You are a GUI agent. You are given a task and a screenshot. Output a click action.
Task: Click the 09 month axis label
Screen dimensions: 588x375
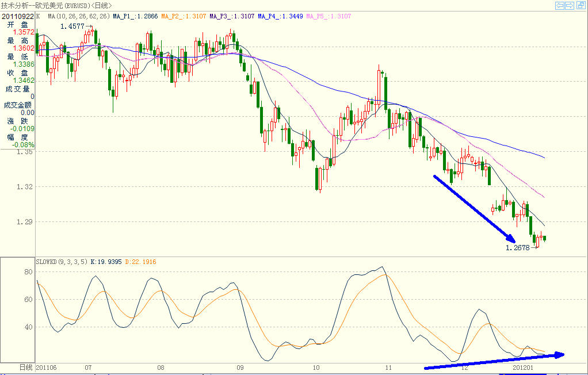(x=240, y=368)
